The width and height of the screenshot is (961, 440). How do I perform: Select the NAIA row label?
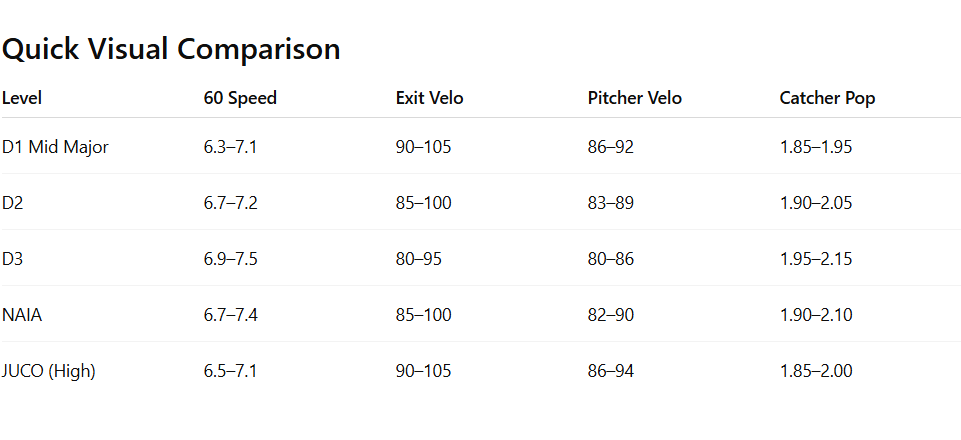(22, 315)
